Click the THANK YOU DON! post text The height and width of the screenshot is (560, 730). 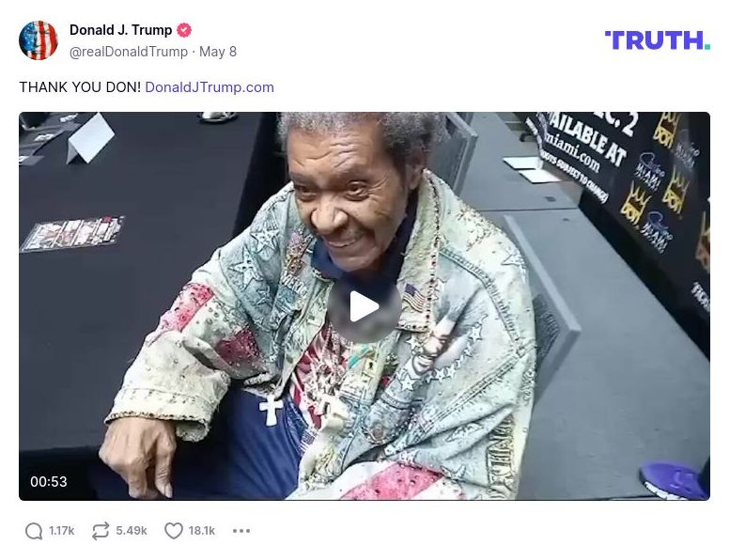pos(80,87)
